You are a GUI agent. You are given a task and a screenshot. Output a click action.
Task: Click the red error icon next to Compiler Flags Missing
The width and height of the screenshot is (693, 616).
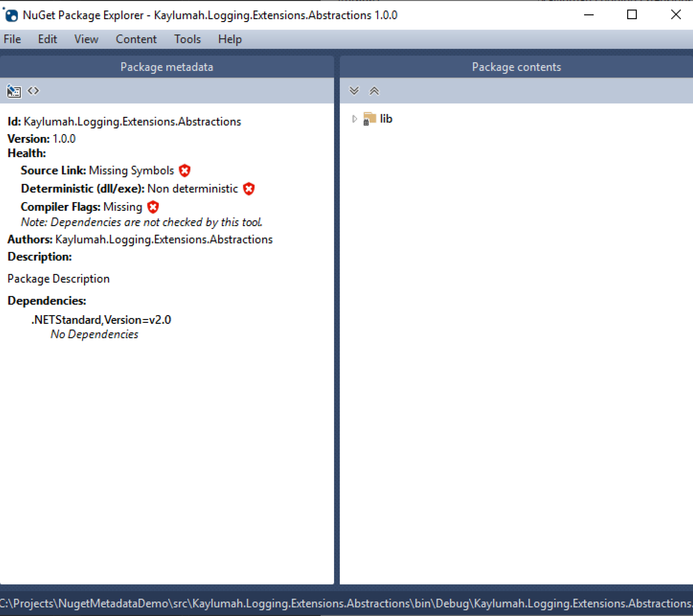click(x=153, y=207)
